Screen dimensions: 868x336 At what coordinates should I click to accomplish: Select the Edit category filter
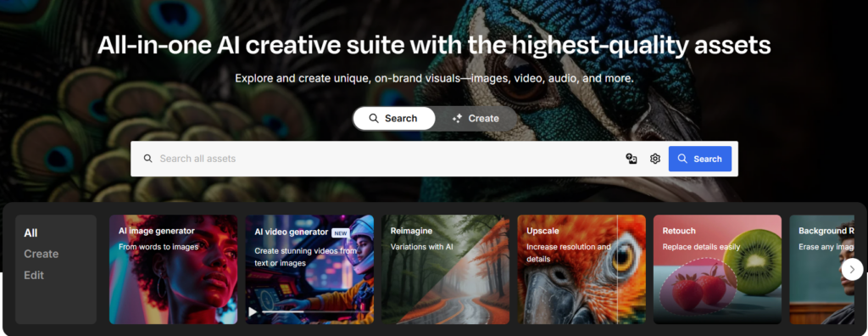pos(34,275)
